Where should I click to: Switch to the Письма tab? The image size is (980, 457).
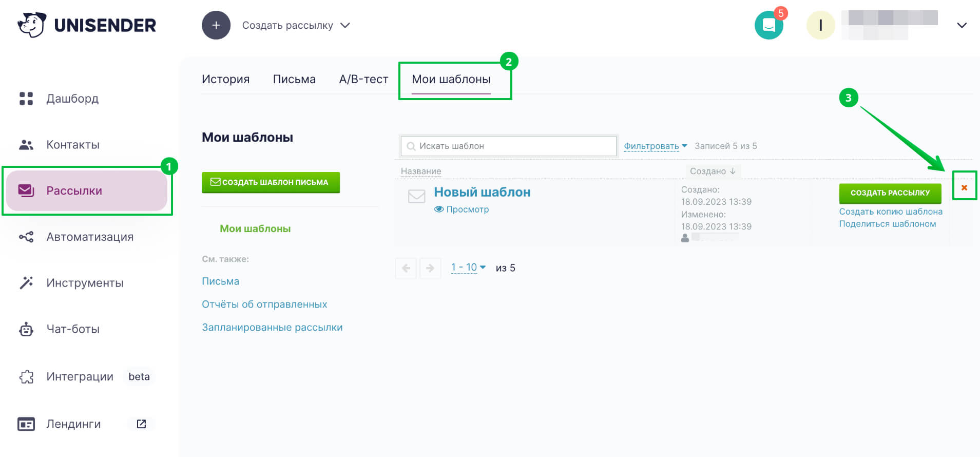(x=294, y=79)
